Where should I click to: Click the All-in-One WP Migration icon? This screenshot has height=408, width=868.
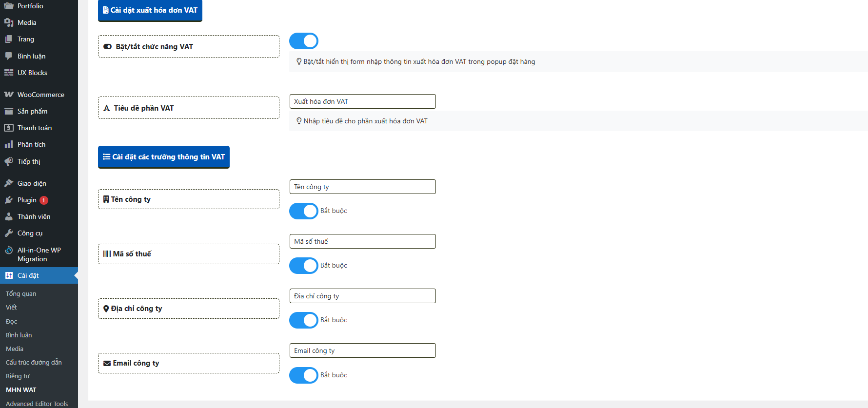[9, 251]
